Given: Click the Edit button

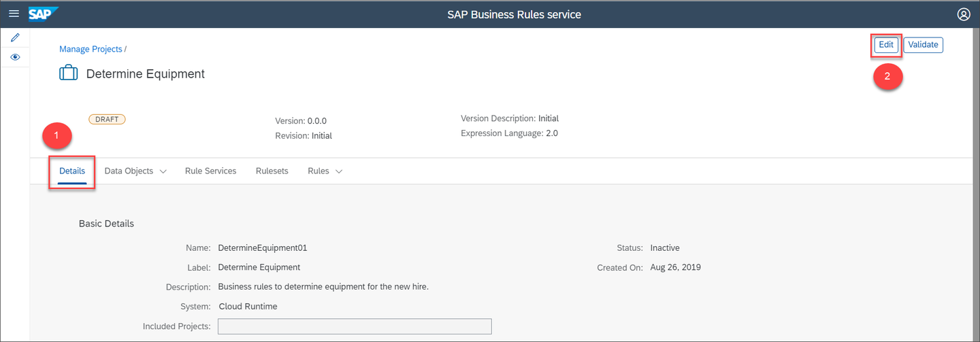Looking at the screenshot, I should (x=886, y=45).
